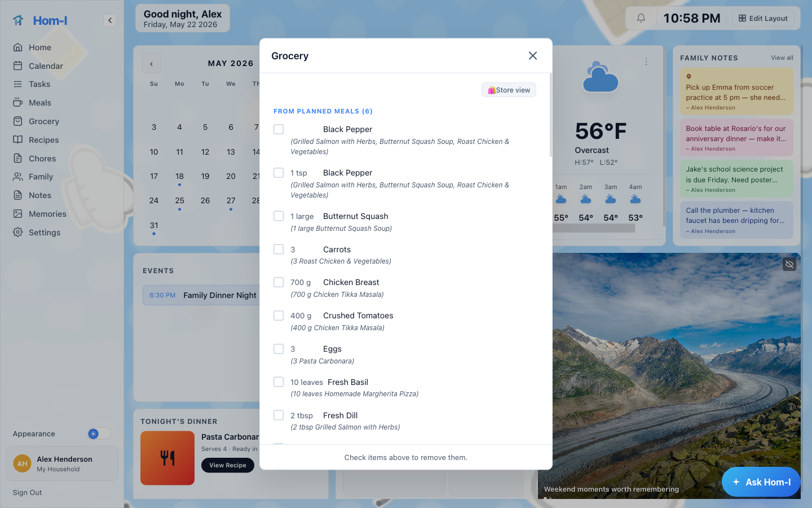Click Sign Out
812x508 pixels.
pos(27,493)
